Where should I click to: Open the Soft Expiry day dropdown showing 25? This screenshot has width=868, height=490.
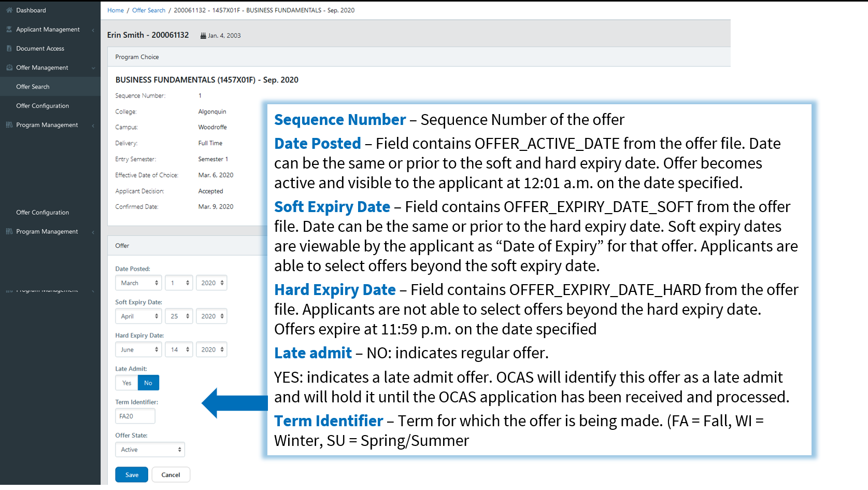179,316
